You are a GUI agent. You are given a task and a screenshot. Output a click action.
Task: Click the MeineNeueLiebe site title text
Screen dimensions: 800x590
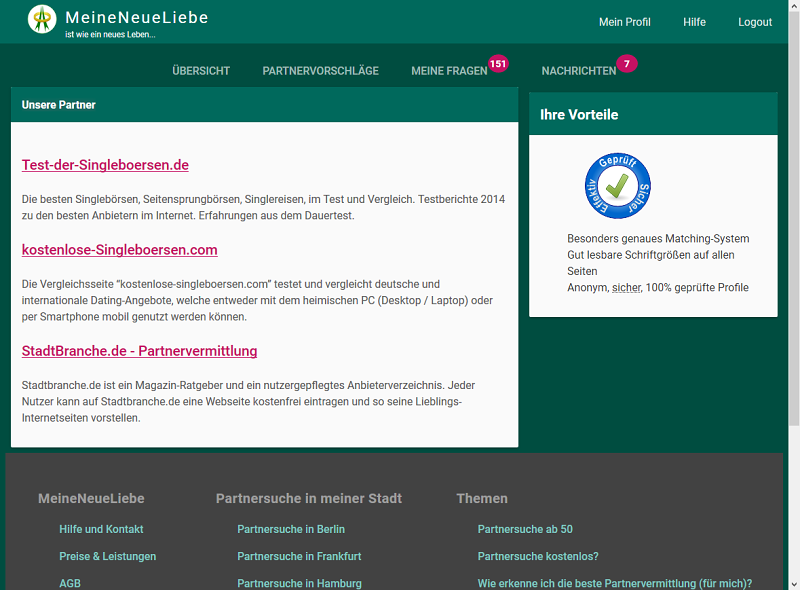pyautogui.click(x=137, y=17)
